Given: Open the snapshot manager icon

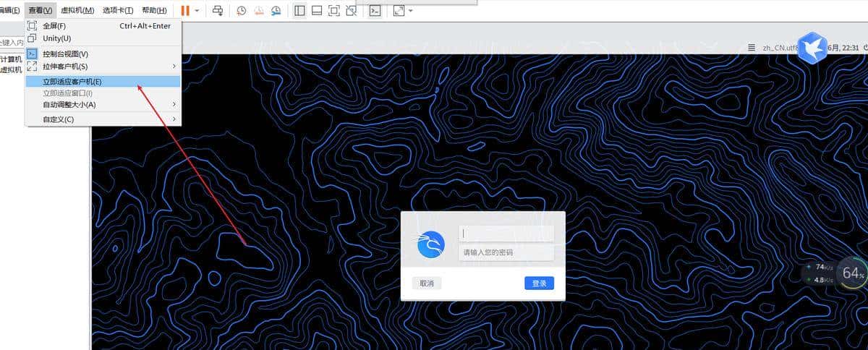Looking at the screenshot, I should point(277,11).
